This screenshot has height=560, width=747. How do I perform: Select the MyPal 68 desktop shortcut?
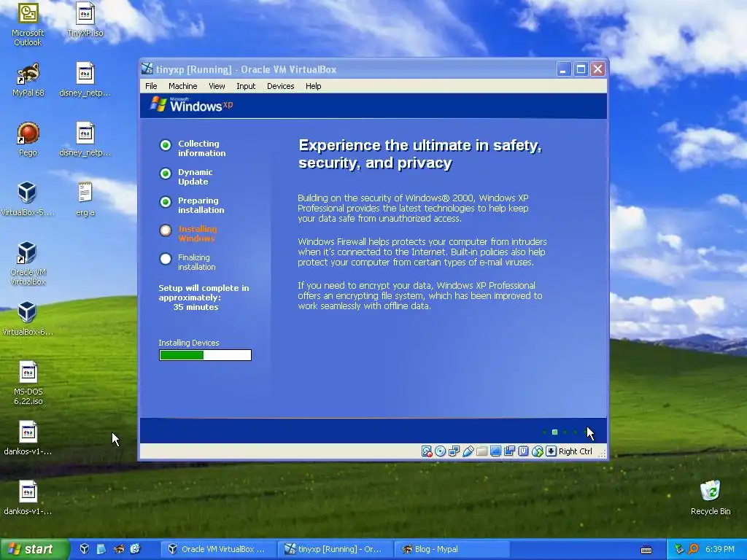coord(28,80)
